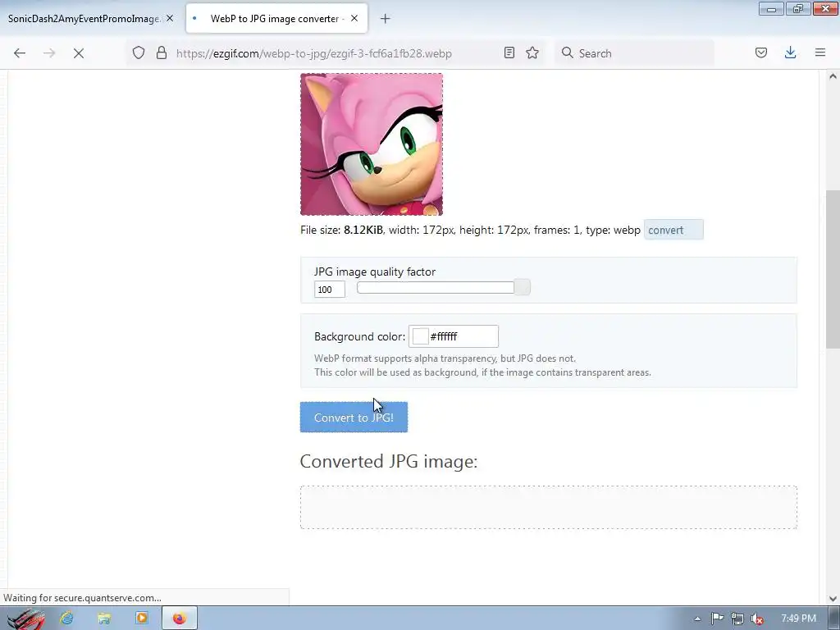The image size is (840, 630).
Task: Edit the JPG quality value field
Action: pos(330,290)
